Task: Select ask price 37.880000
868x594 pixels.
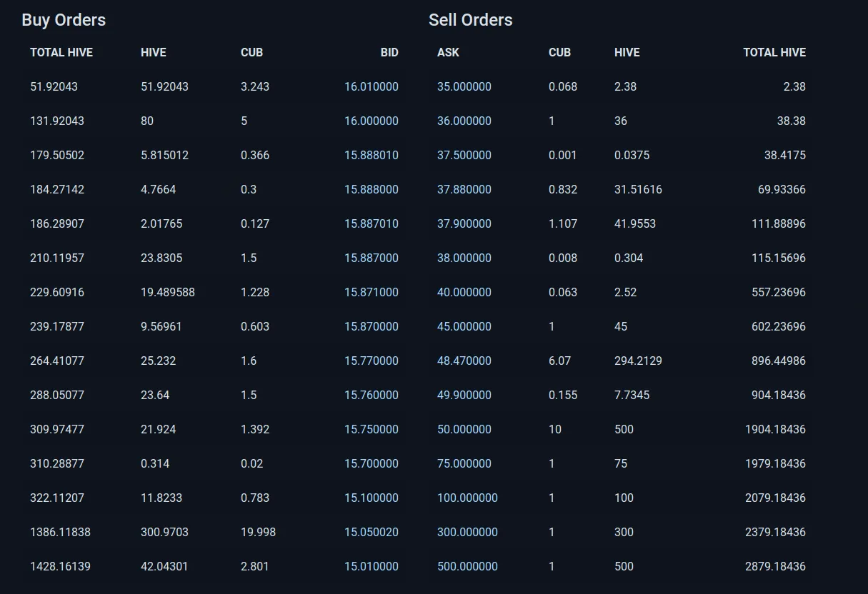Action: [x=464, y=189]
